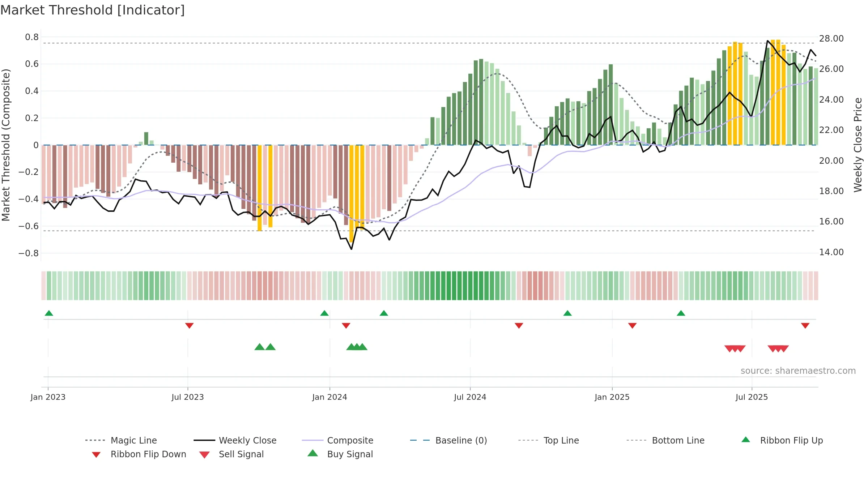Toggle the Top Line legend entry
This screenshot has height=488, width=868.
click(548, 440)
